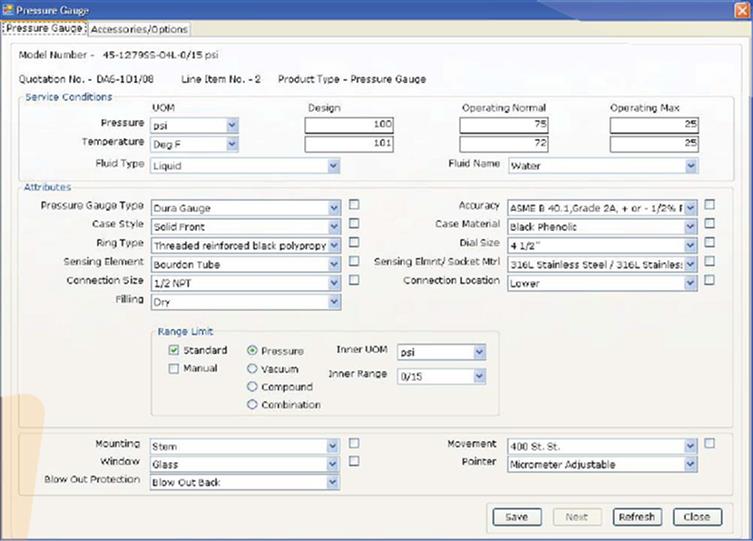
Task: Open the Pressure Gauge Type dropdown
Action: (x=246, y=208)
